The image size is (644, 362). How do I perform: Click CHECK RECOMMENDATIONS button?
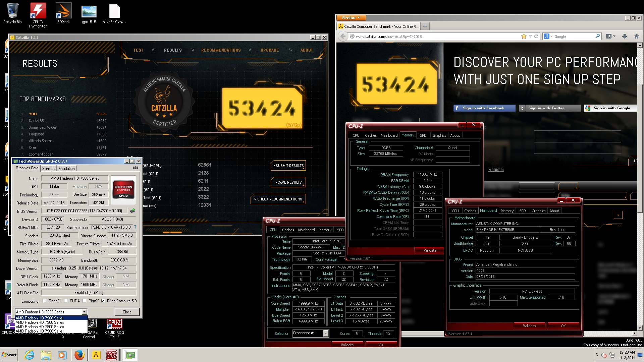(x=278, y=199)
